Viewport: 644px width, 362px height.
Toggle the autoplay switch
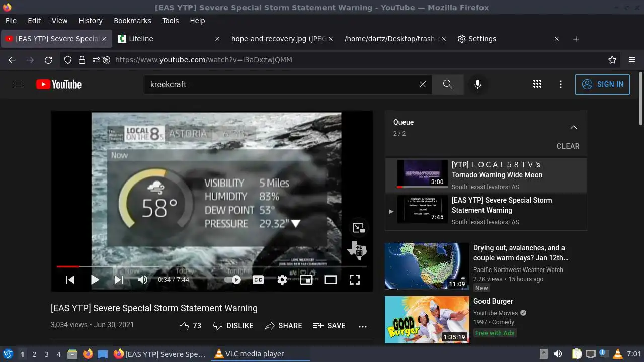[233, 280]
